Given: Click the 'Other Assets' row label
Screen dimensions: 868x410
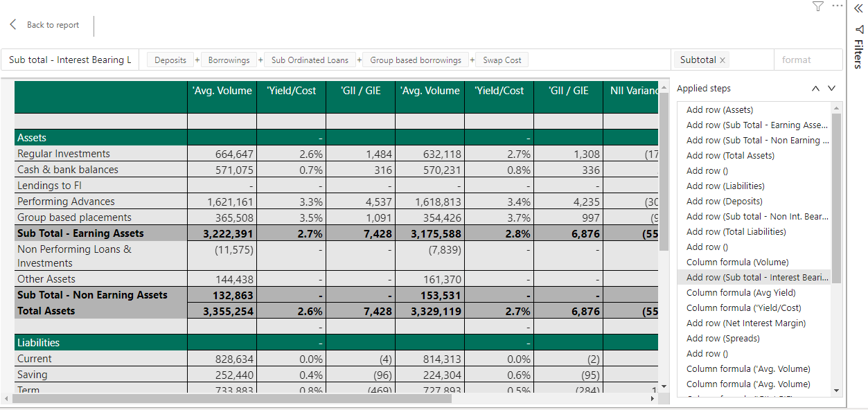Looking at the screenshot, I should point(46,279).
